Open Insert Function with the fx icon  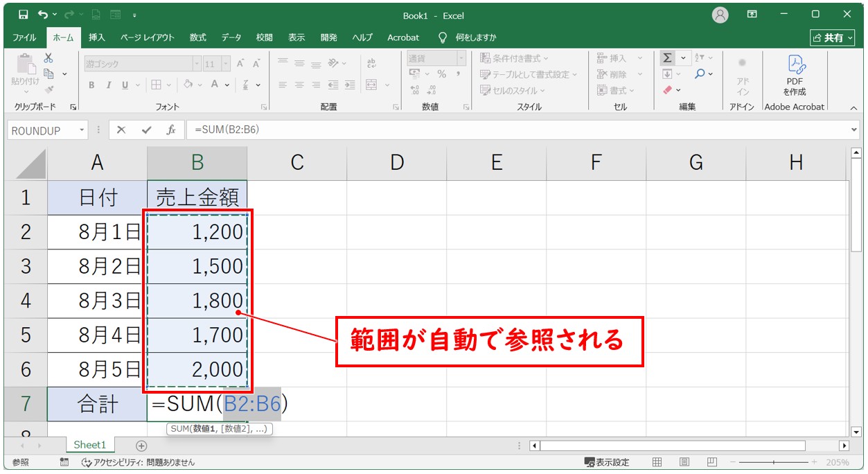pos(170,130)
